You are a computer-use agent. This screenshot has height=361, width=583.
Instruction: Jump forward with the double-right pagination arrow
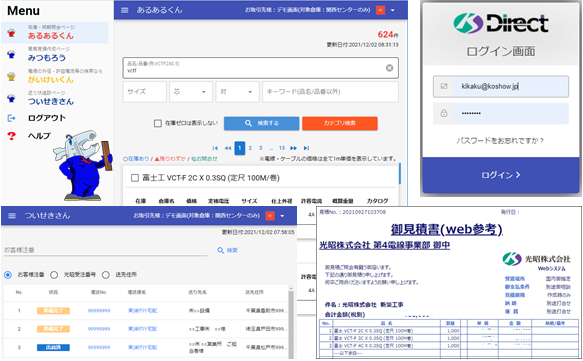coord(293,148)
